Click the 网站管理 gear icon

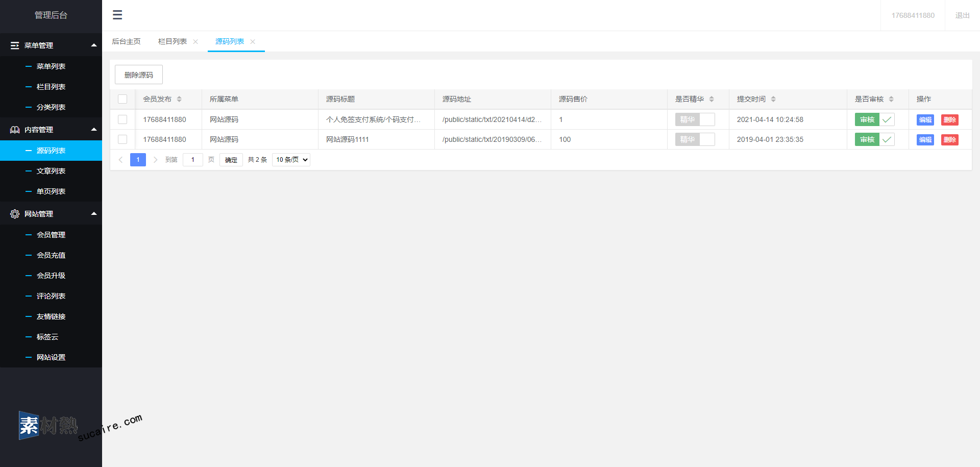[15, 214]
